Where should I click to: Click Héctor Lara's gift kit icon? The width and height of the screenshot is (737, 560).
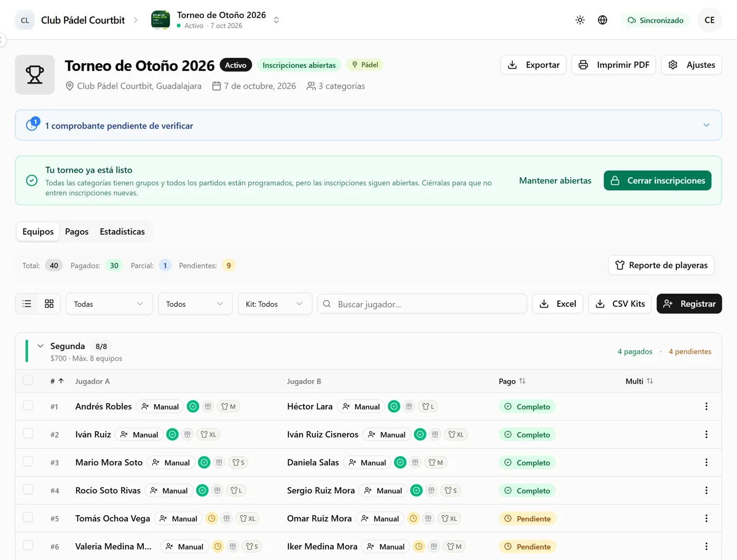[x=409, y=406]
